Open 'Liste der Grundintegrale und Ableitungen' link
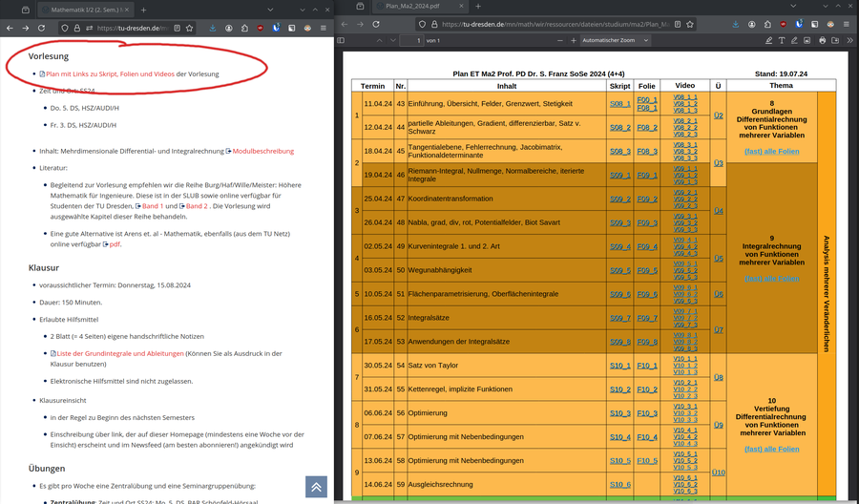This screenshot has width=859, height=504. 120,353
